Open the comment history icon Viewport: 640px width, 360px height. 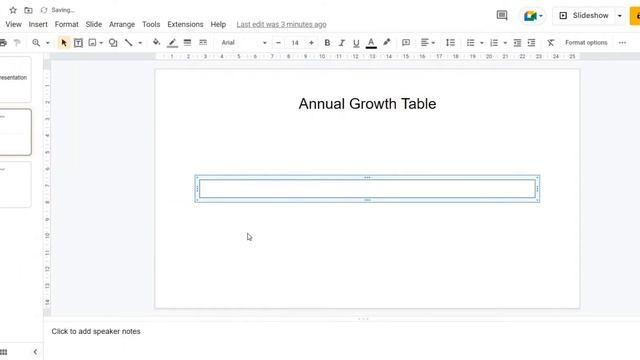click(x=502, y=16)
